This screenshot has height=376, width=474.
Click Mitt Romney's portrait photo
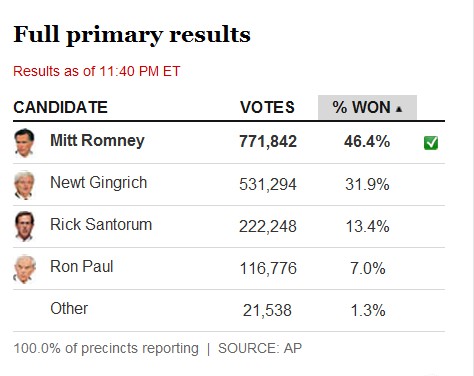pyautogui.click(x=24, y=143)
